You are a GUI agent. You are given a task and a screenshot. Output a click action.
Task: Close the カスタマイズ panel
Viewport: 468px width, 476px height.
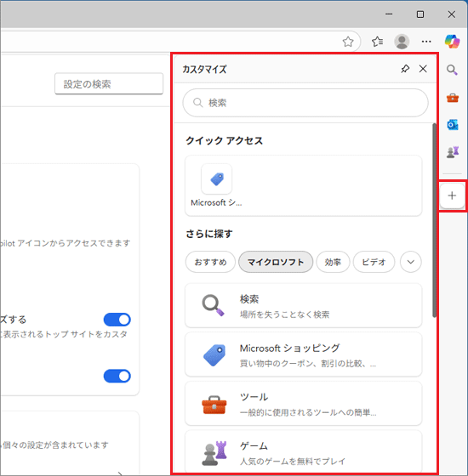(423, 69)
